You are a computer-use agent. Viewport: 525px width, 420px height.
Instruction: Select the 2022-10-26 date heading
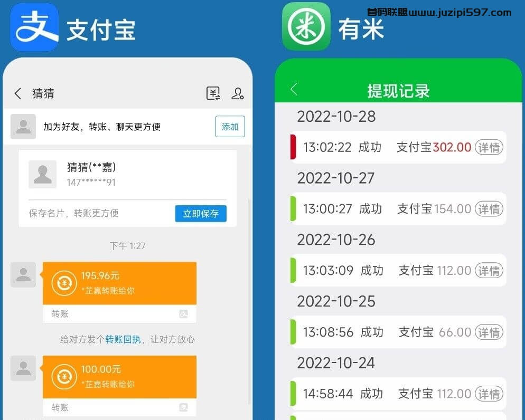click(x=336, y=240)
